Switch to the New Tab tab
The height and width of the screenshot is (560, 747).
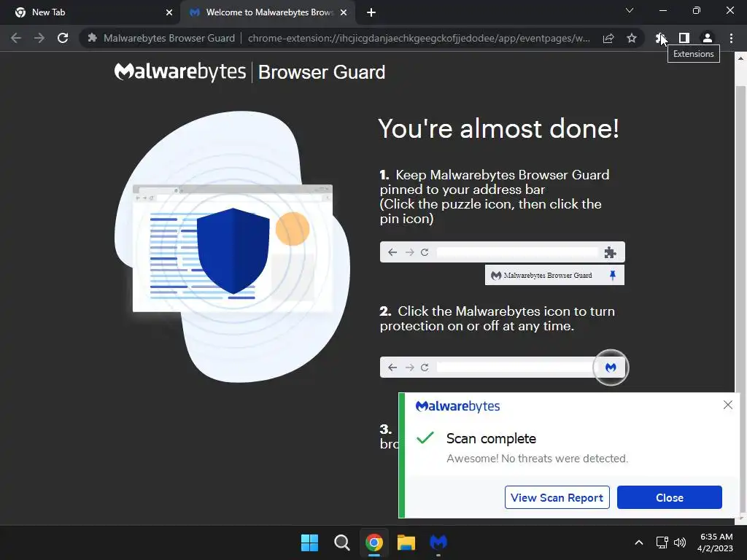[90, 12]
